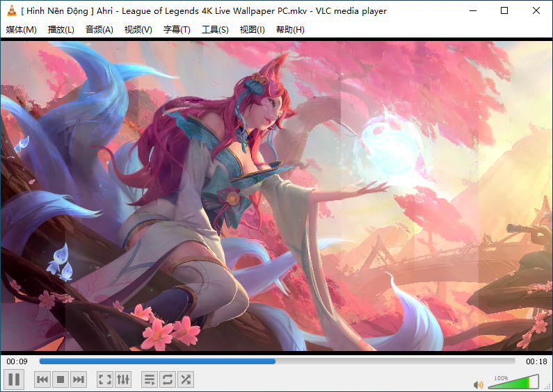Screen dimensions: 553x392
Task: Mute audio via the speaker icon
Action: [x=478, y=384]
